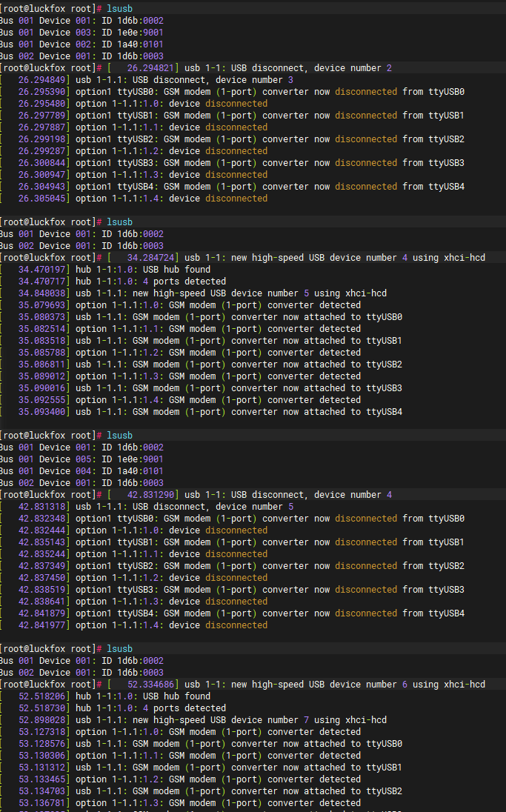Viewport: 506px width, 812px height.
Task: Click log line 35.092555 converter detected
Action: 181,400
